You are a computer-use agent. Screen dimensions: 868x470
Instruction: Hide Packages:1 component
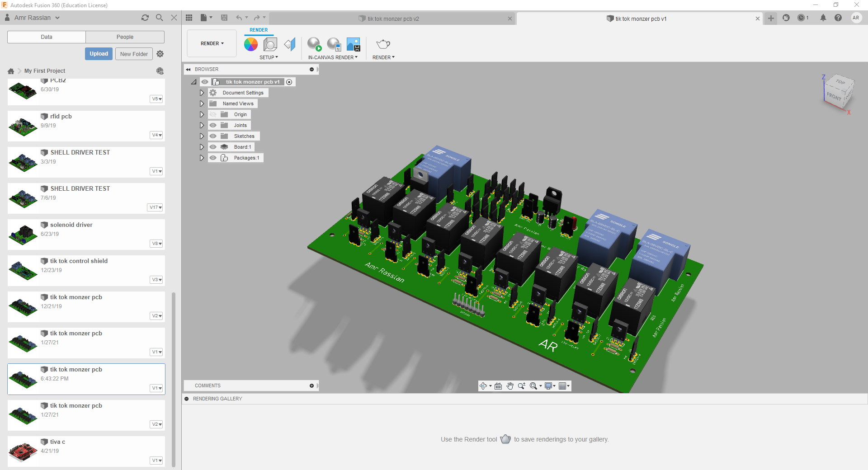pyautogui.click(x=213, y=158)
